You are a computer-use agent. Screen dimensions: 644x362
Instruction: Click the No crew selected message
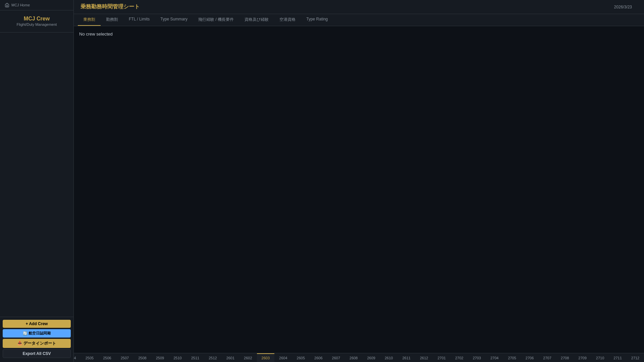coord(96,34)
